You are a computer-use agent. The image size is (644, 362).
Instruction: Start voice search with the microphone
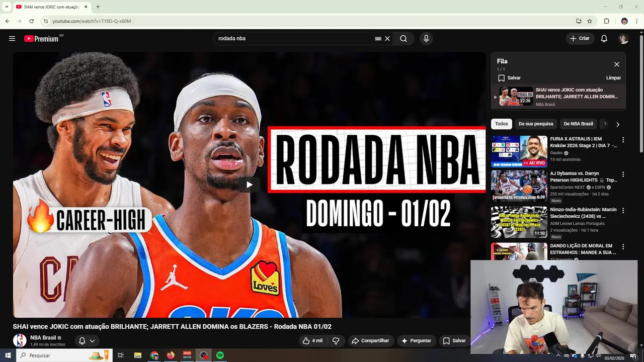click(426, 39)
